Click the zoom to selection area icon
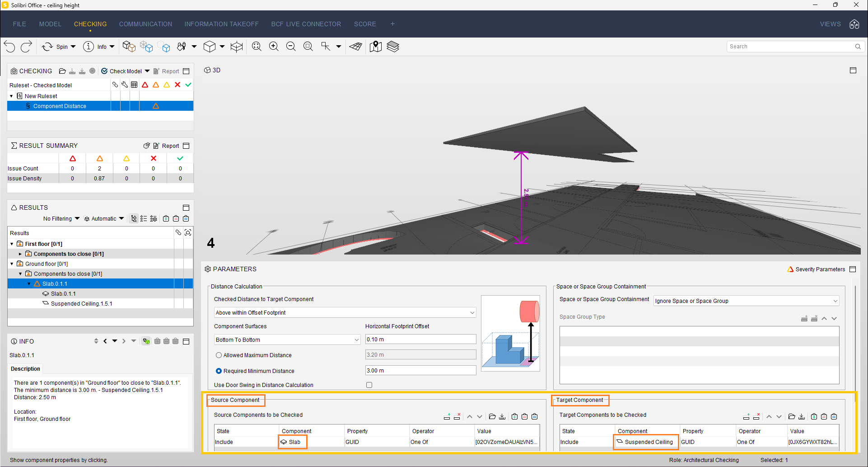Screen dimensions: 868x467 point(308,47)
